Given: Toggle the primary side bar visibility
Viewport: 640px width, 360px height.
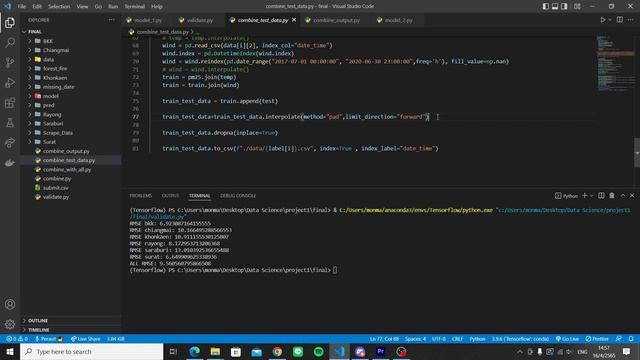Looking at the screenshot, I should point(546,6).
